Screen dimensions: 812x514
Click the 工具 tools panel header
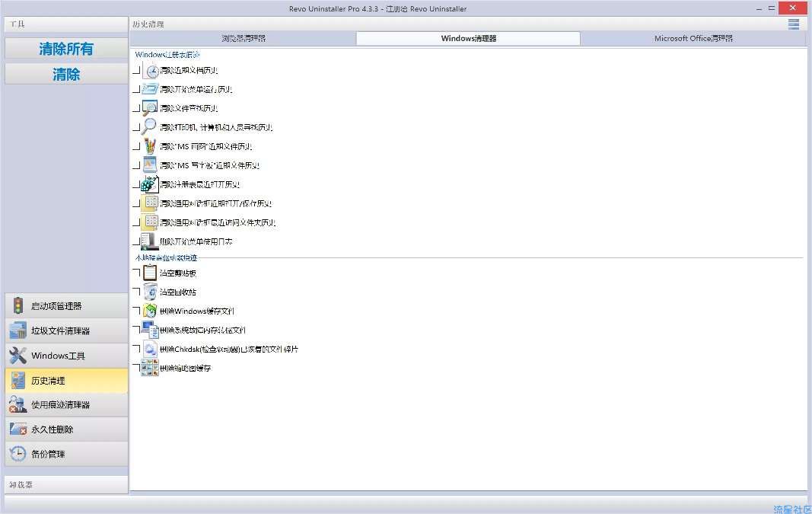click(66, 24)
